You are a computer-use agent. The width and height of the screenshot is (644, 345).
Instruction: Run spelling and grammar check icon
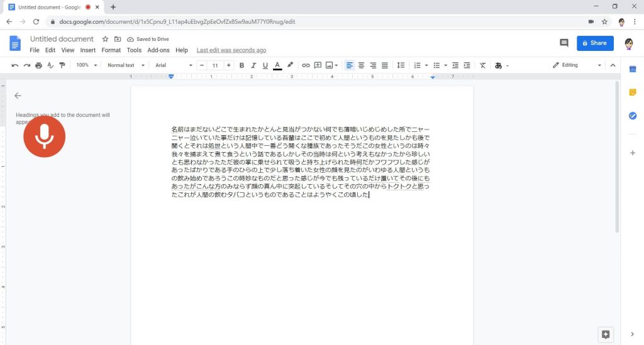coord(50,65)
